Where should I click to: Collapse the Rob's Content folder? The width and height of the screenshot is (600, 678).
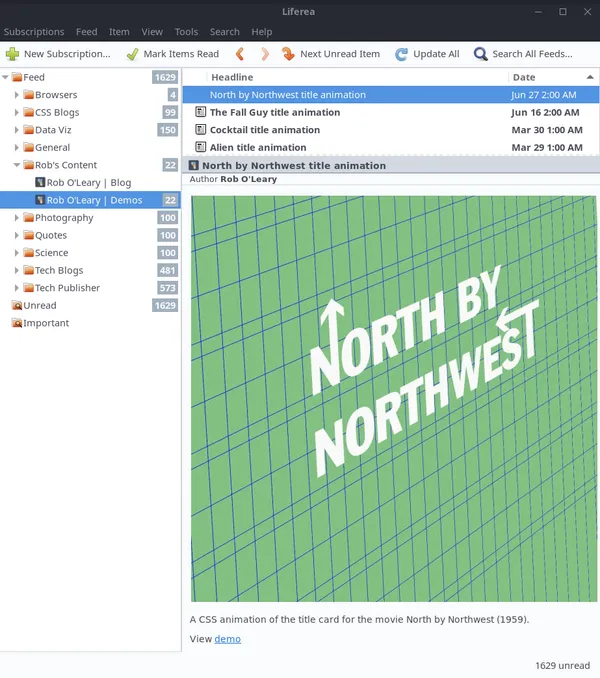click(x=17, y=165)
